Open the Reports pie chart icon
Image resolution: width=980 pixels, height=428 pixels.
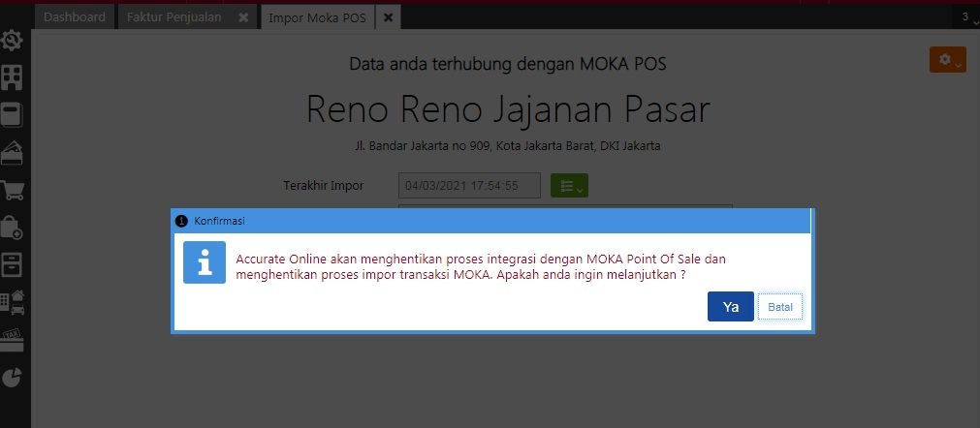click(x=13, y=376)
